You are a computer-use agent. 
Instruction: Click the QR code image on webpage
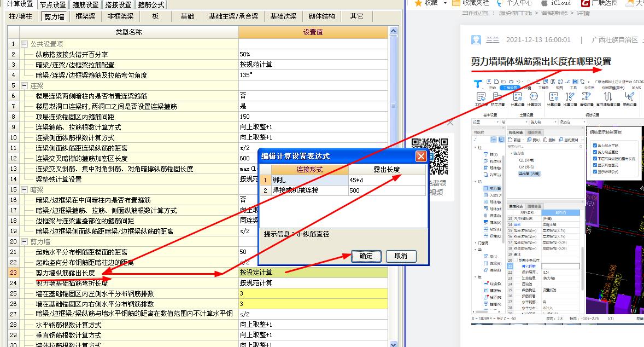click(430, 156)
